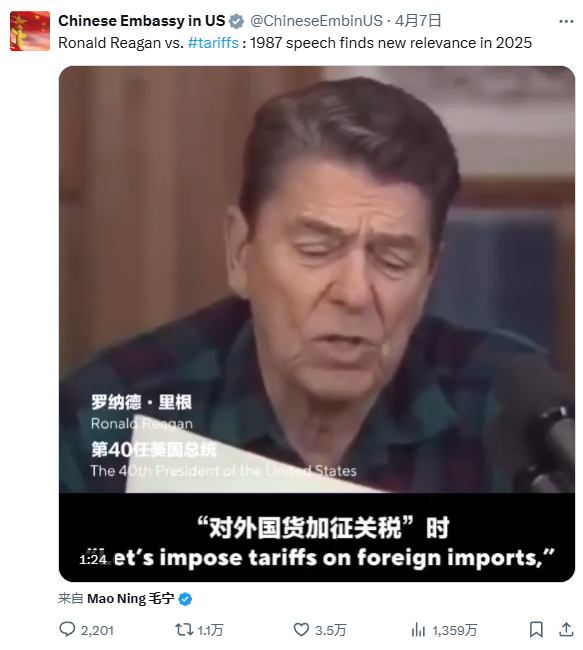Open the #tariffs hashtag link
This screenshot has width=583, height=650.
pyautogui.click(x=213, y=43)
